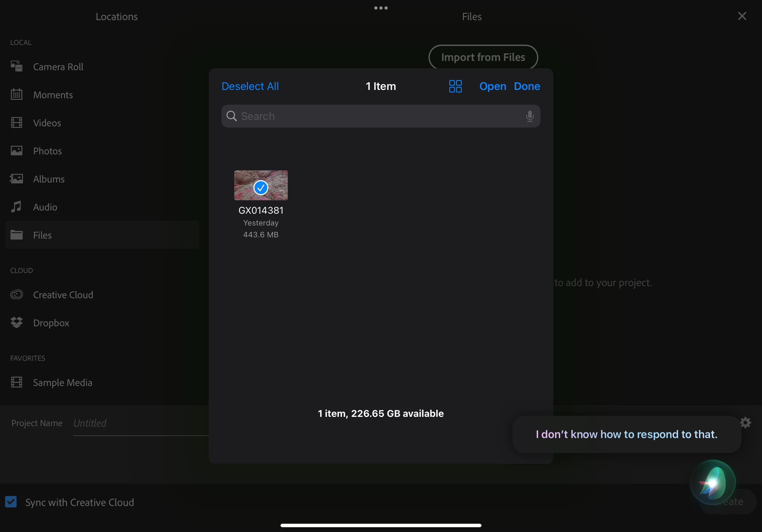
Task: Select the Files sidebar item
Action: pyautogui.click(x=42, y=235)
